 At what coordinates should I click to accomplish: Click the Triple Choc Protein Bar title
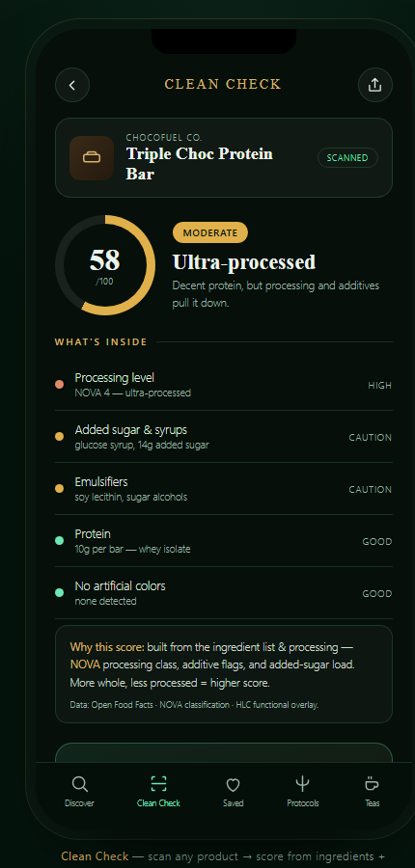pos(200,164)
